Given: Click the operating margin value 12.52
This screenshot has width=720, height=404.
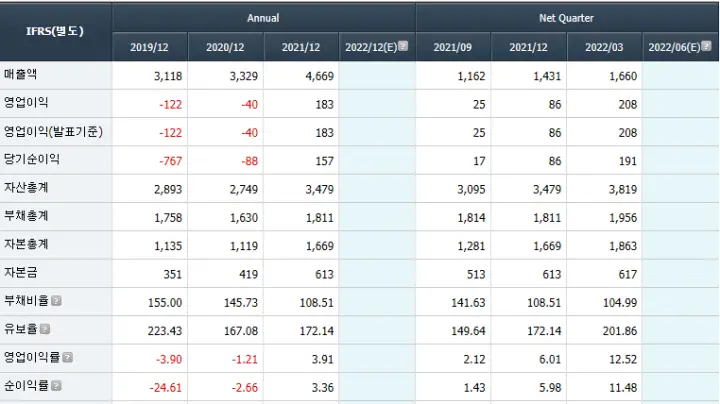Looking at the screenshot, I should click(623, 359).
